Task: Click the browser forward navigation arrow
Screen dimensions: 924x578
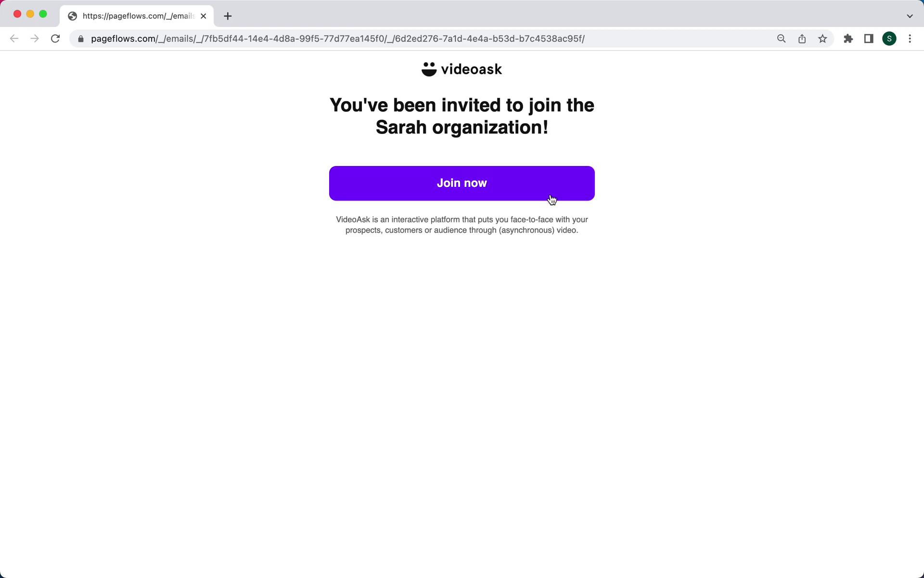Action: point(35,39)
